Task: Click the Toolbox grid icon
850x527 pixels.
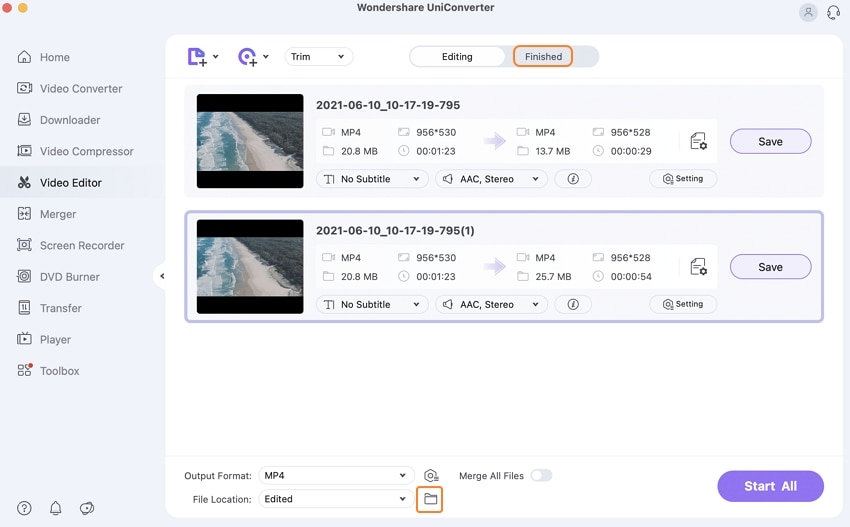Action: 24,370
